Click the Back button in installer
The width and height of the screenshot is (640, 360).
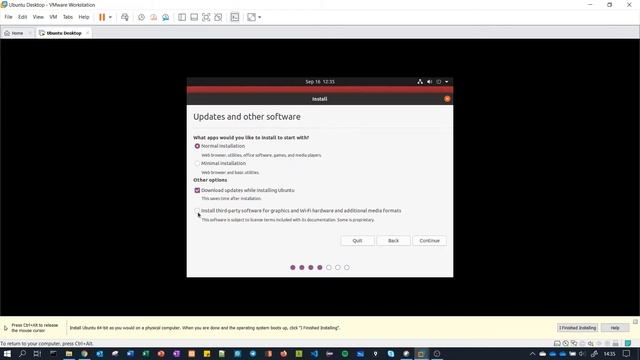coord(393,241)
